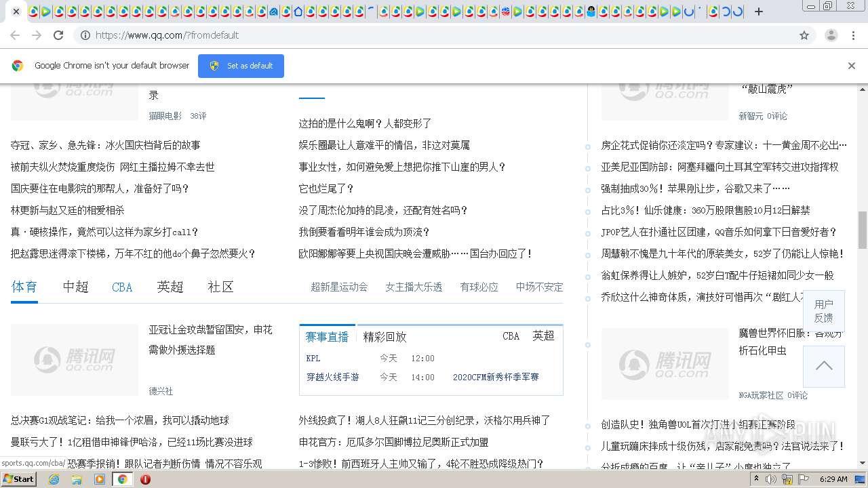Open KPL match entry
This screenshot has width=868, height=488.
tap(313, 359)
